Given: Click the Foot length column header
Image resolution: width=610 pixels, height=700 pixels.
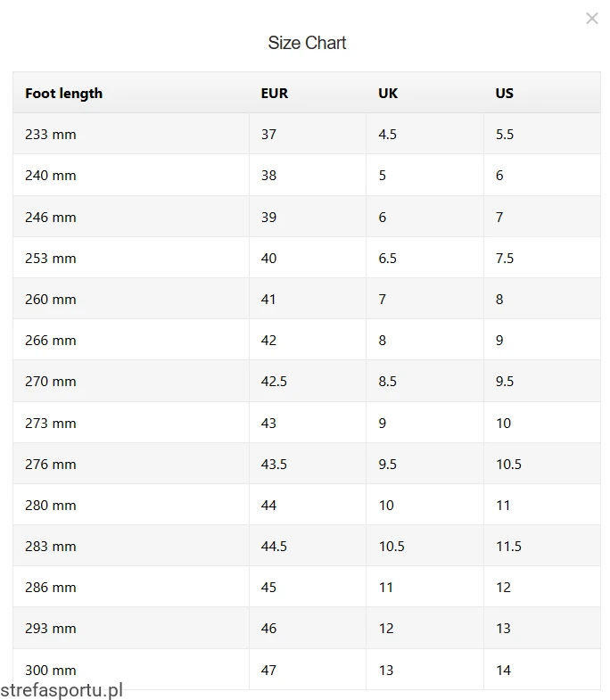Looking at the screenshot, I should click(x=63, y=94).
